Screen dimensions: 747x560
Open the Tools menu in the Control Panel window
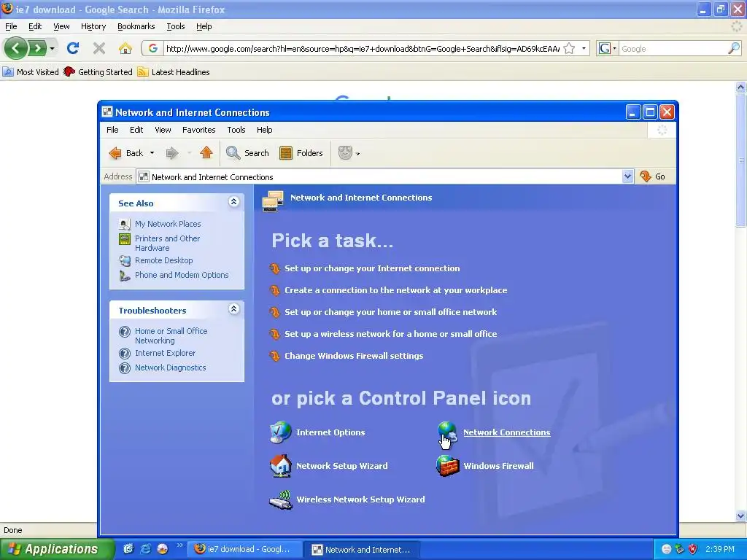coord(236,130)
